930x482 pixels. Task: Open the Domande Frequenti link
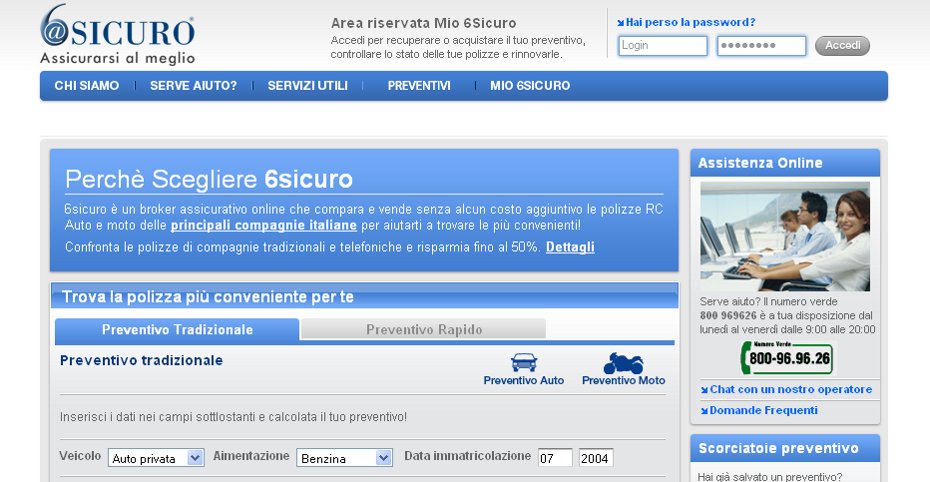pos(763,410)
